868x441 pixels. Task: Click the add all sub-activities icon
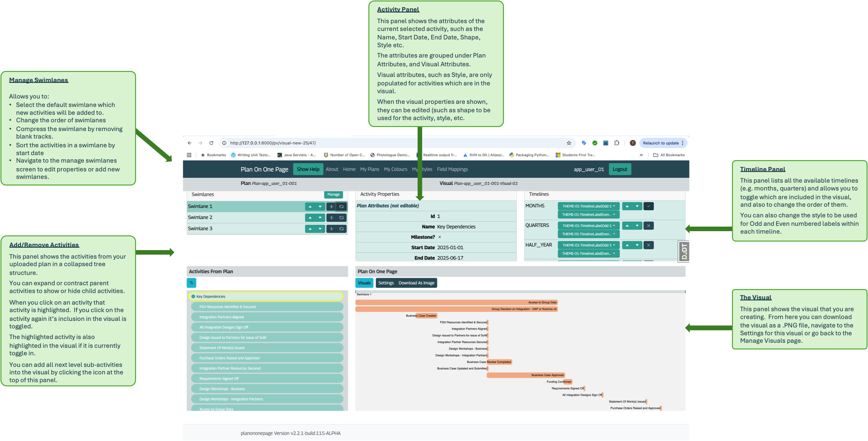191,282
